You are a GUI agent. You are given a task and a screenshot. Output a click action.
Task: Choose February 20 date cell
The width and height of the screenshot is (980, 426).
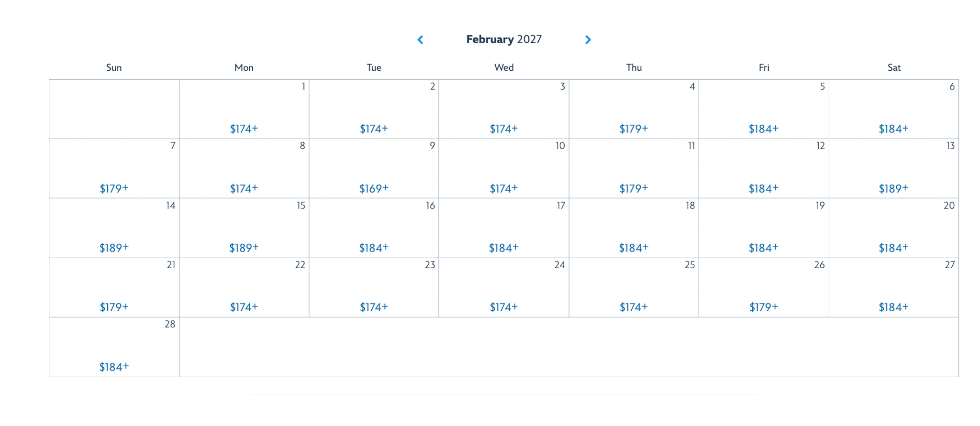pos(893,228)
